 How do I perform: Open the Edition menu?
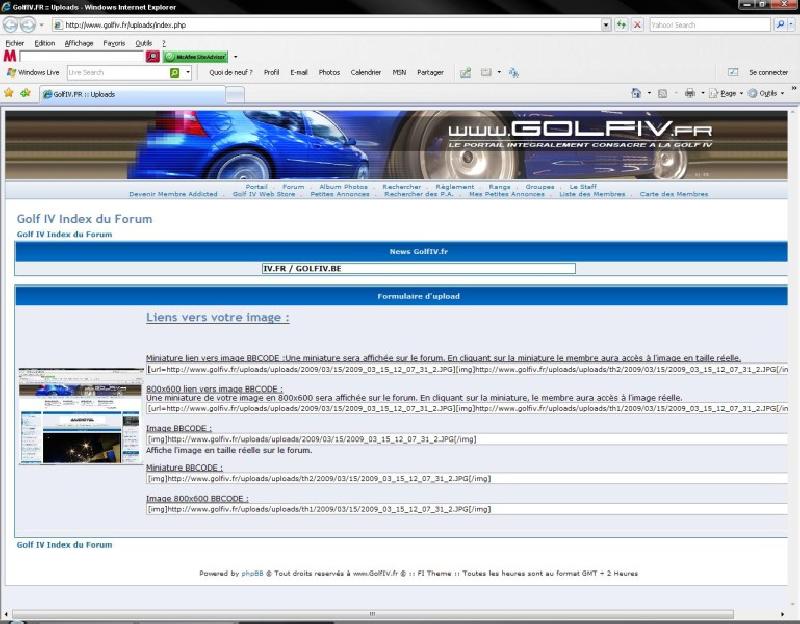[44, 43]
